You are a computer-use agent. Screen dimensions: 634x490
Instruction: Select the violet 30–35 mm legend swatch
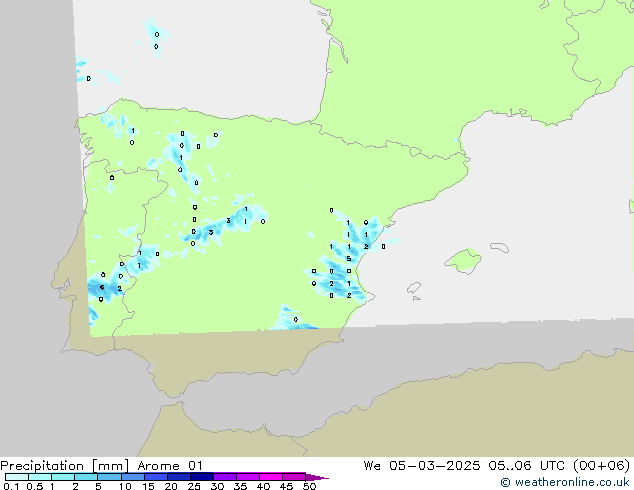tap(225, 477)
